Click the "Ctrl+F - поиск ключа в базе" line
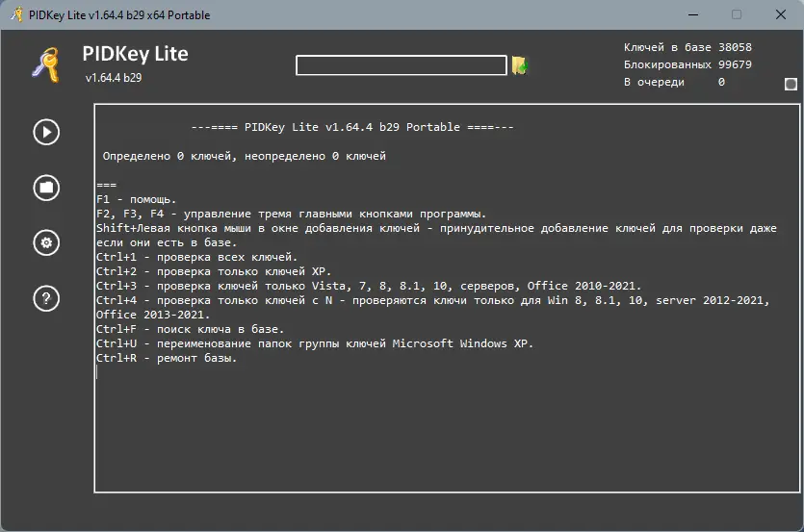Screen dimensions: 804x532 pos(191,329)
